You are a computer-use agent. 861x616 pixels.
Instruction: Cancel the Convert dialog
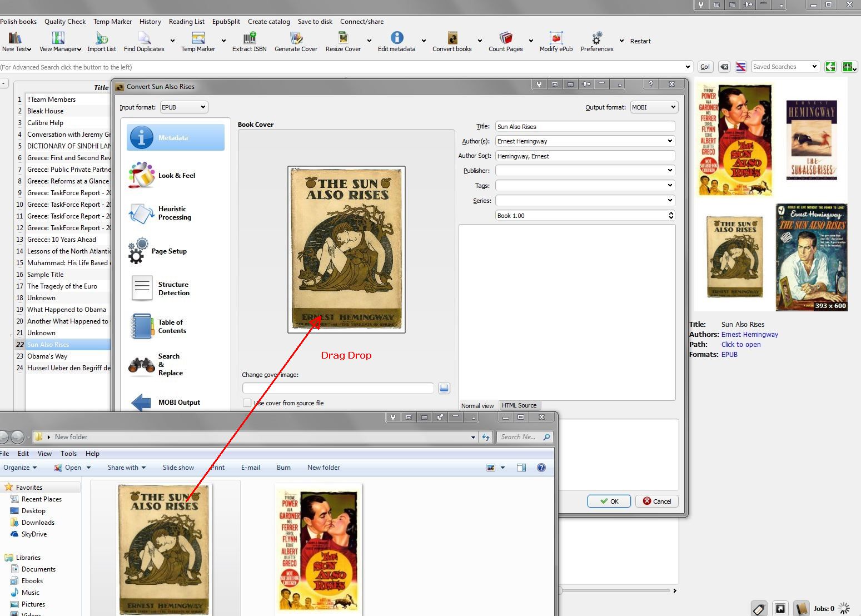tap(657, 501)
